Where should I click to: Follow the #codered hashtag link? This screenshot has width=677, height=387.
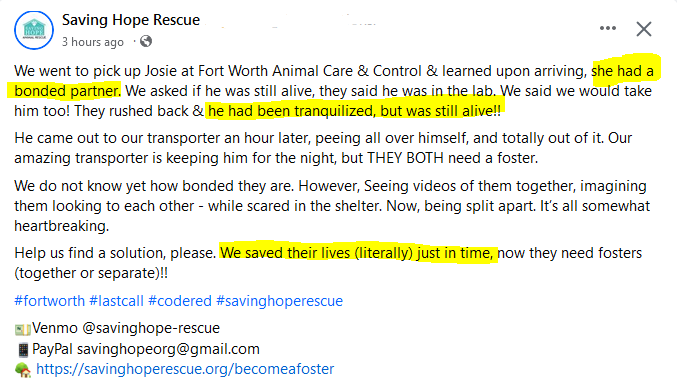coord(180,301)
